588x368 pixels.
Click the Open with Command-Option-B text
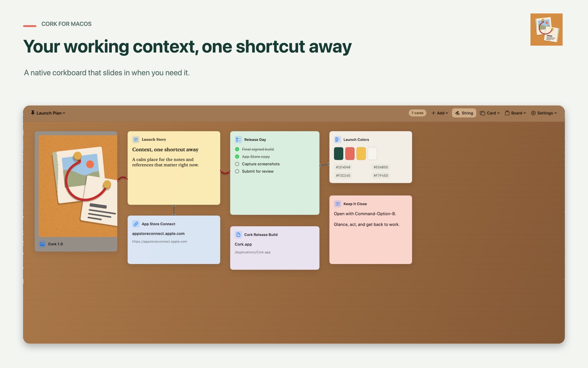(x=365, y=213)
